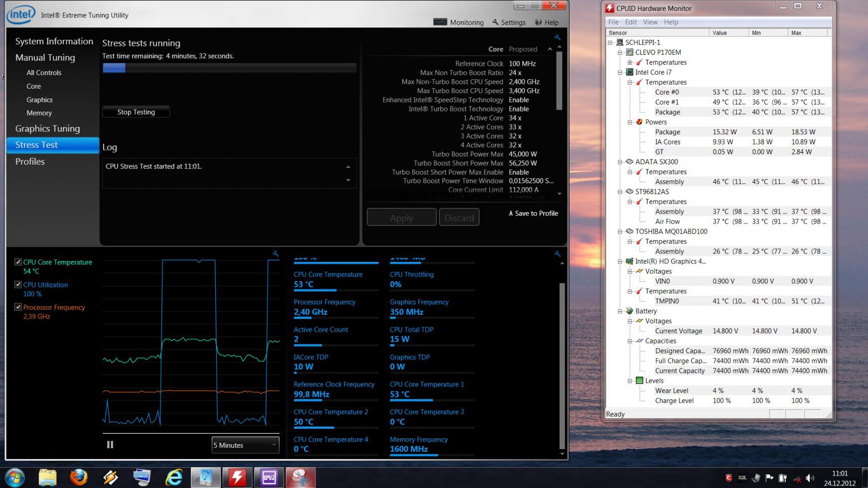Collapse the Core Proposed section chevron
The image size is (868, 488).
pyautogui.click(x=550, y=49)
